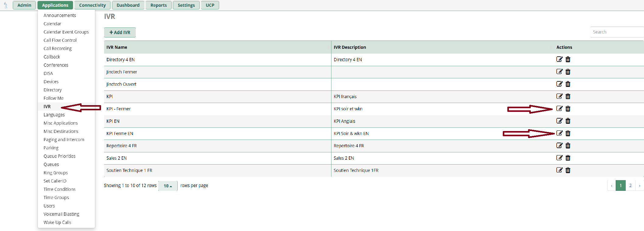
Task: Edit the KPI Ferme EN IVR
Action: pyautogui.click(x=559, y=133)
